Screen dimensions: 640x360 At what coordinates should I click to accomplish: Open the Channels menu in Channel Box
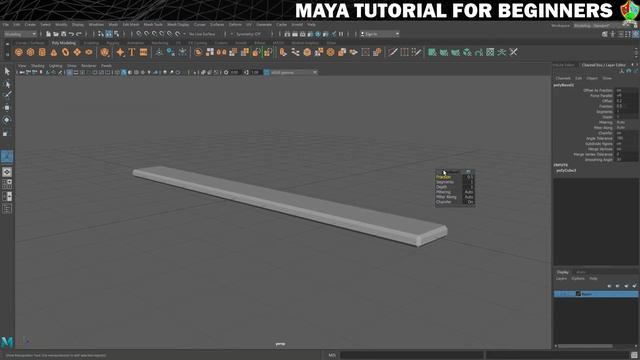coord(562,78)
